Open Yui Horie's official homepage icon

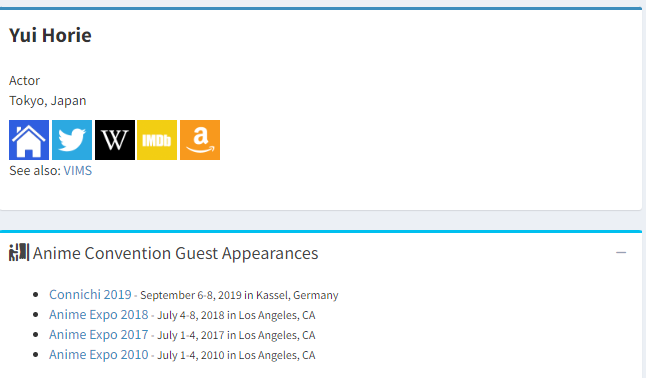coord(29,140)
